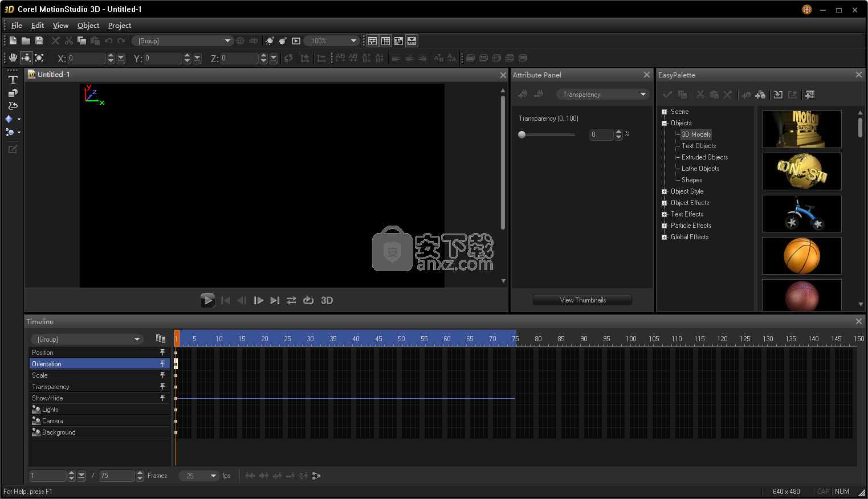Click the total frames field showing 75
Screen dimensions: 868x499
pos(117,476)
